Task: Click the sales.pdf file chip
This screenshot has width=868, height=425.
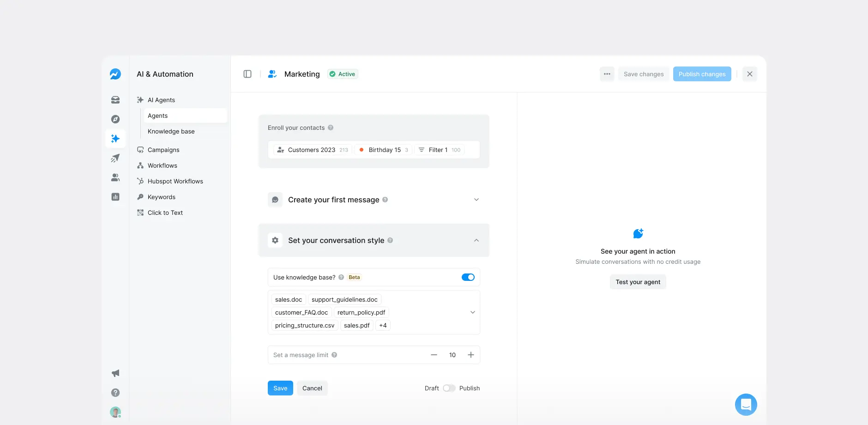Action: pyautogui.click(x=357, y=325)
